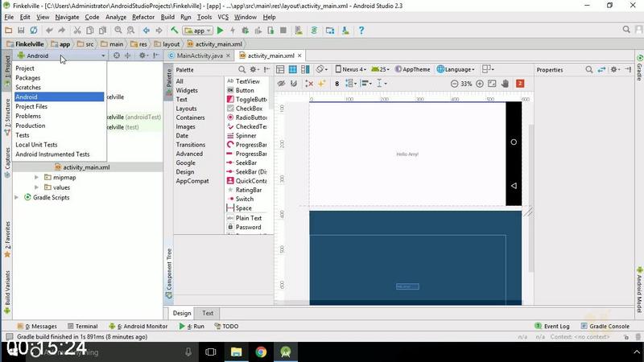Open the Help question mark icon
Image resolution: width=644 pixels, height=362 pixels.
pyautogui.click(x=361, y=31)
